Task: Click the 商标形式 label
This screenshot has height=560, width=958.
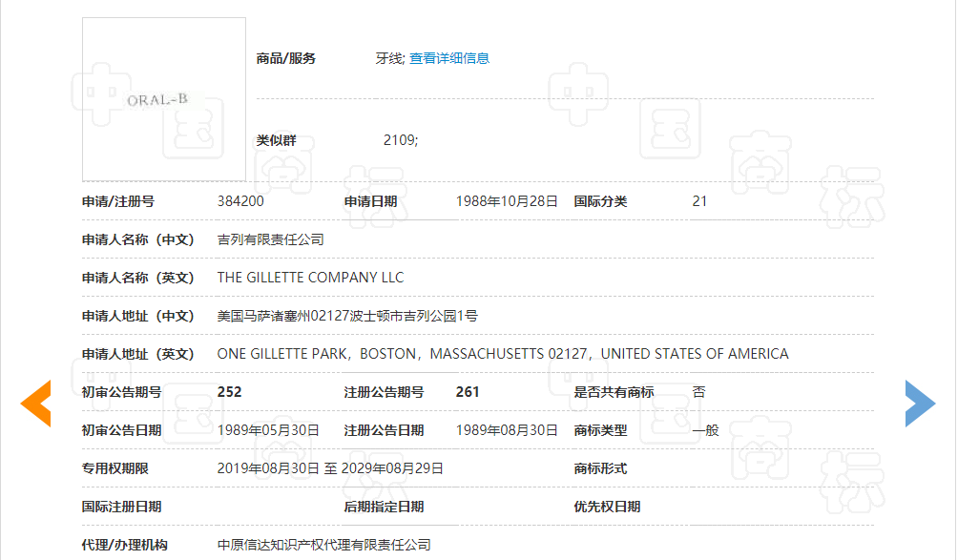Action: coord(600,468)
